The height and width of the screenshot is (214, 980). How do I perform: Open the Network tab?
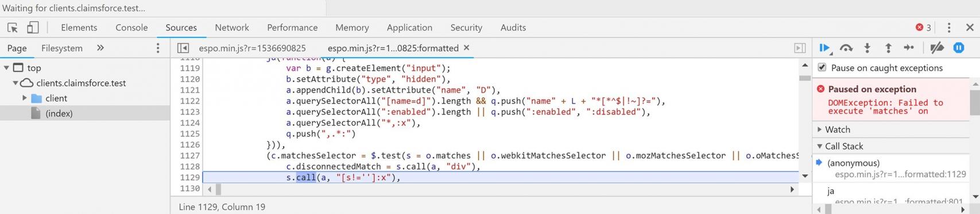pos(232,27)
